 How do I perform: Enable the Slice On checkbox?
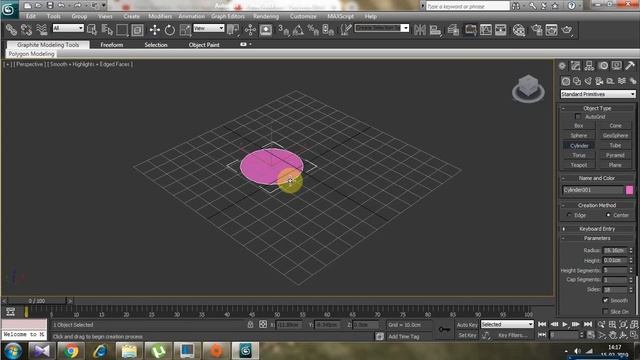[x=605, y=311]
